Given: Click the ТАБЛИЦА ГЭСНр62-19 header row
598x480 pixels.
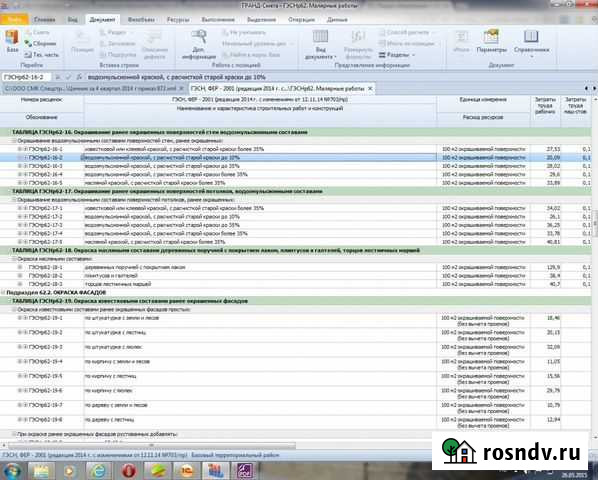Looking at the screenshot, I should pyautogui.click(x=296, y=301).
